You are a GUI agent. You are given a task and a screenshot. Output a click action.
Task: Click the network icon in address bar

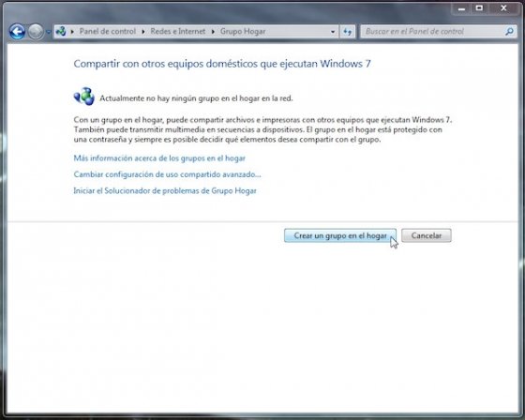point(61,32)
